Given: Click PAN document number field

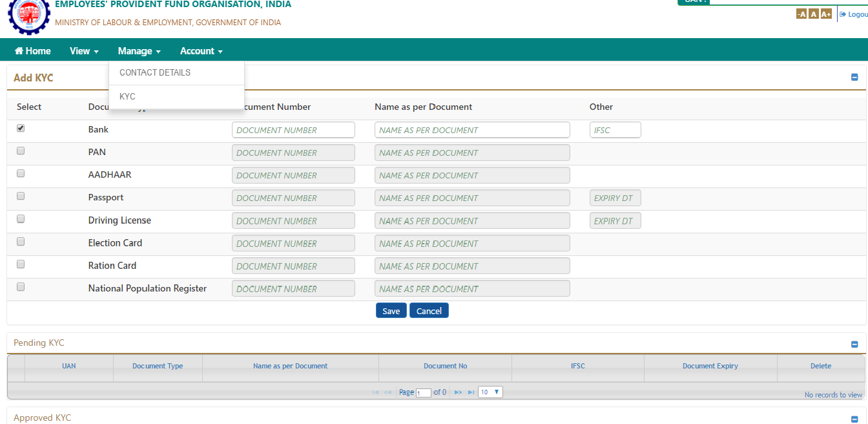Looking at the screenshot, I should [x=293, y=153].
